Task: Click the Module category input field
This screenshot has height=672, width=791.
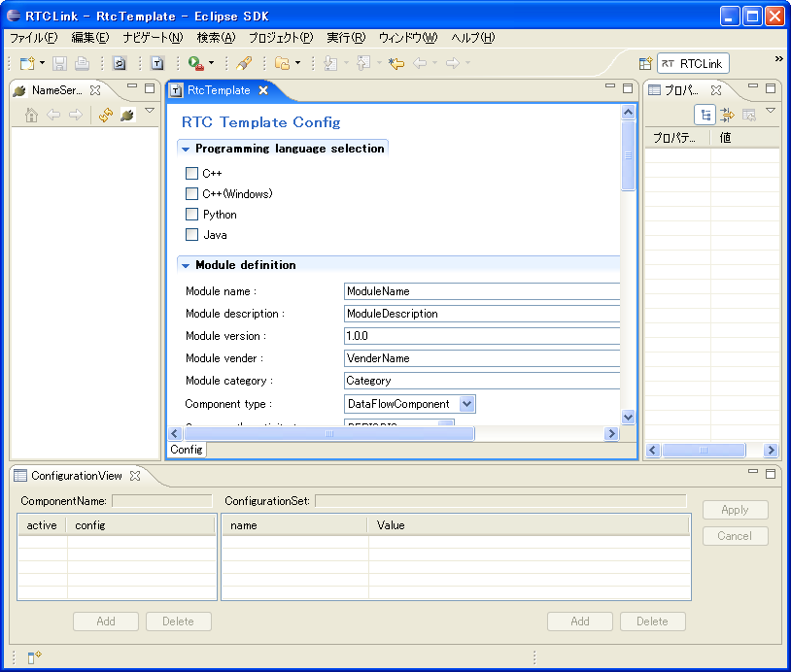Action: (482, 381)
